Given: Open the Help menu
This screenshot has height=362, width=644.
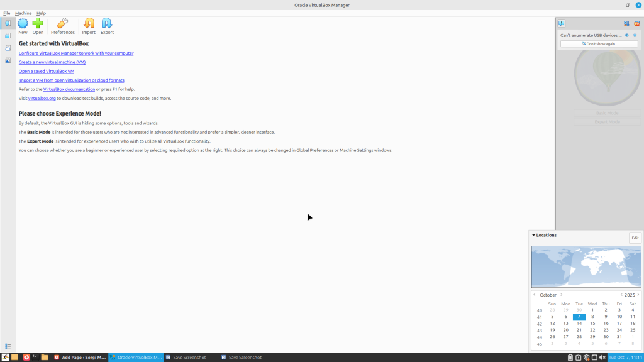Looking at the screenshot, I should coord(41,13).
